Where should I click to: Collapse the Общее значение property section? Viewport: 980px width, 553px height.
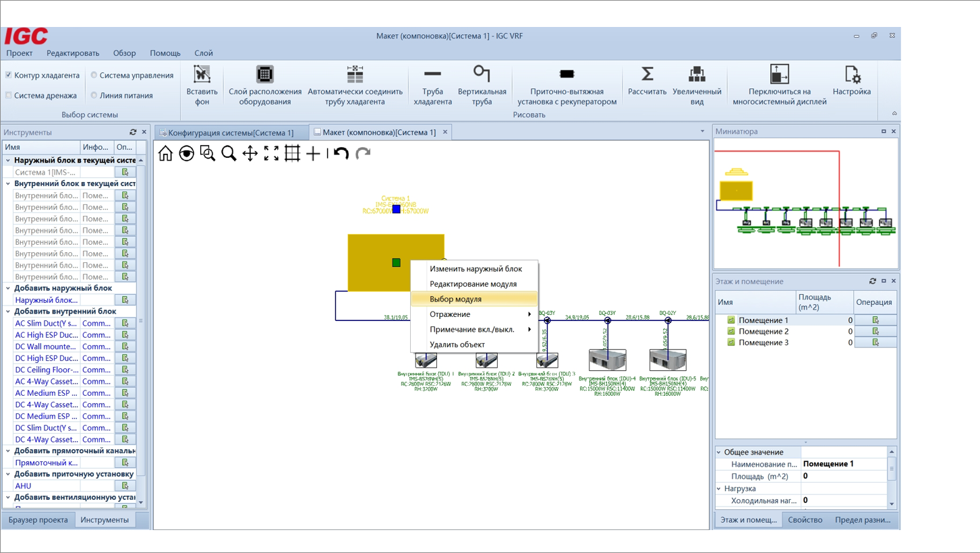click(719, 453)
